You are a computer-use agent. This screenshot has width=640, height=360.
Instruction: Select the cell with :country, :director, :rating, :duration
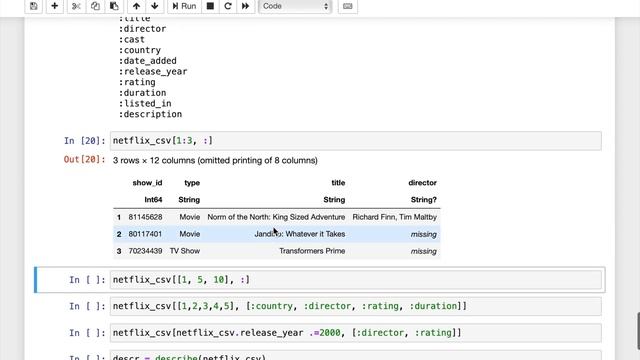pyautogui.click(x=355, y=306)
